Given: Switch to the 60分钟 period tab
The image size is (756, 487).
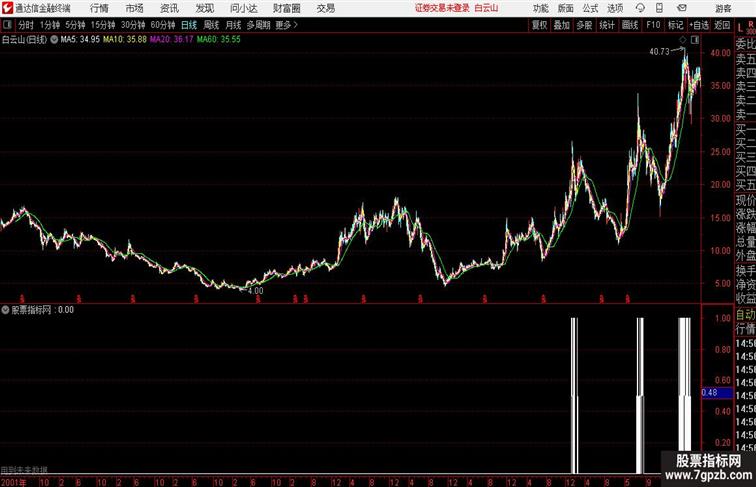Looking at the screenshot, I should [x=162, y=25].
